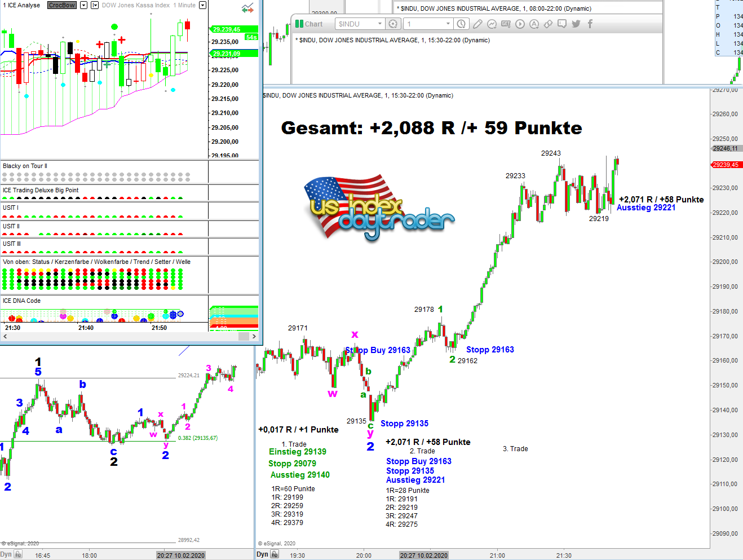Viewport: 743px width, 560px height.
Task: Click the trade arrows chart icon
Action: pos(247,8)
